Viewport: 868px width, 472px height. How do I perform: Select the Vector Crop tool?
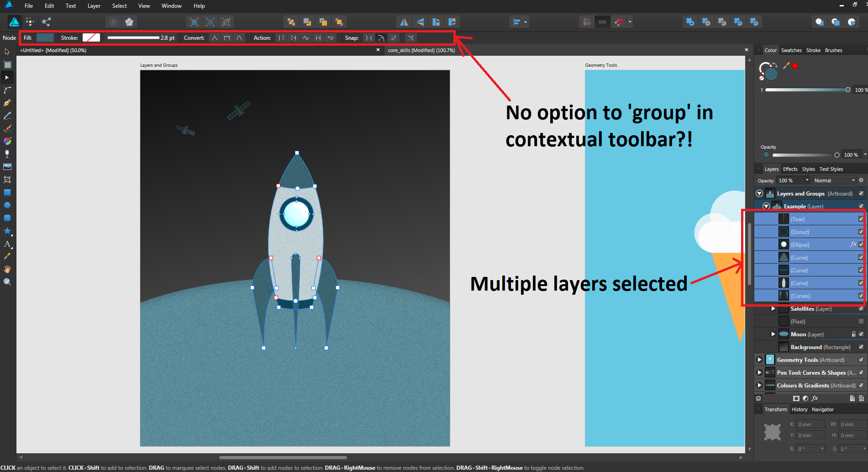click(x=7, y=180)
